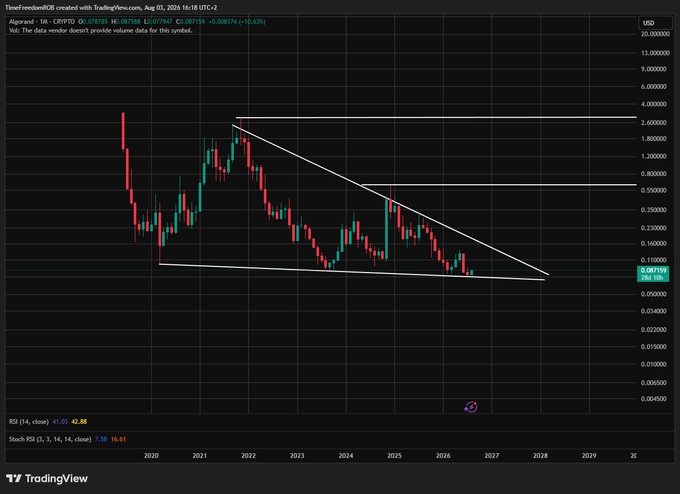Select the upper horizontal line near 2.60
The width and height of the screenshot is (680, 494).
pos(436,117)
